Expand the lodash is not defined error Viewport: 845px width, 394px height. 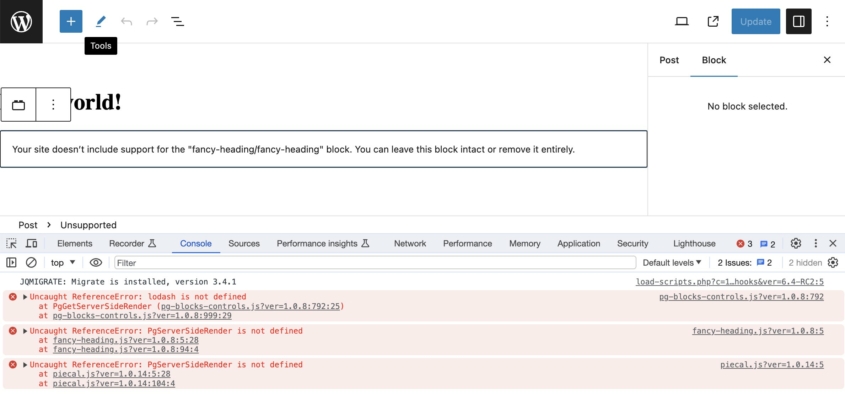(x=25, y=297)
